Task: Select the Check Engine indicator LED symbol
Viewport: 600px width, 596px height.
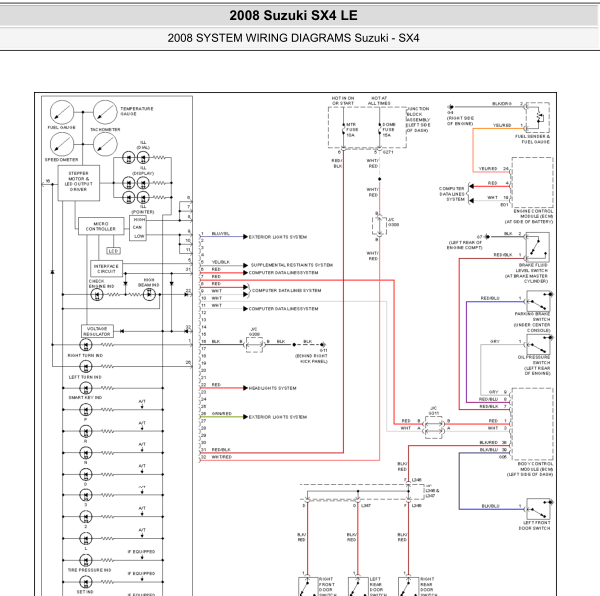Action: (97, 295)
